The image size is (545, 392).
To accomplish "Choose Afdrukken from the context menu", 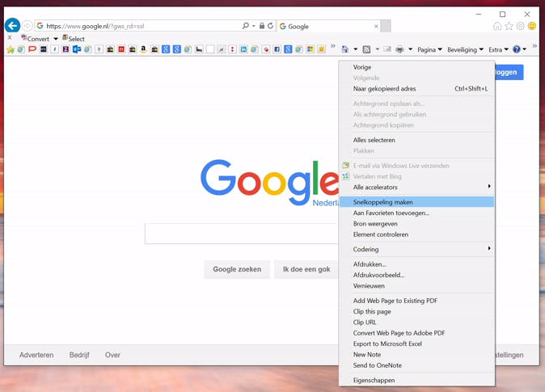I will tap(416, 264).
